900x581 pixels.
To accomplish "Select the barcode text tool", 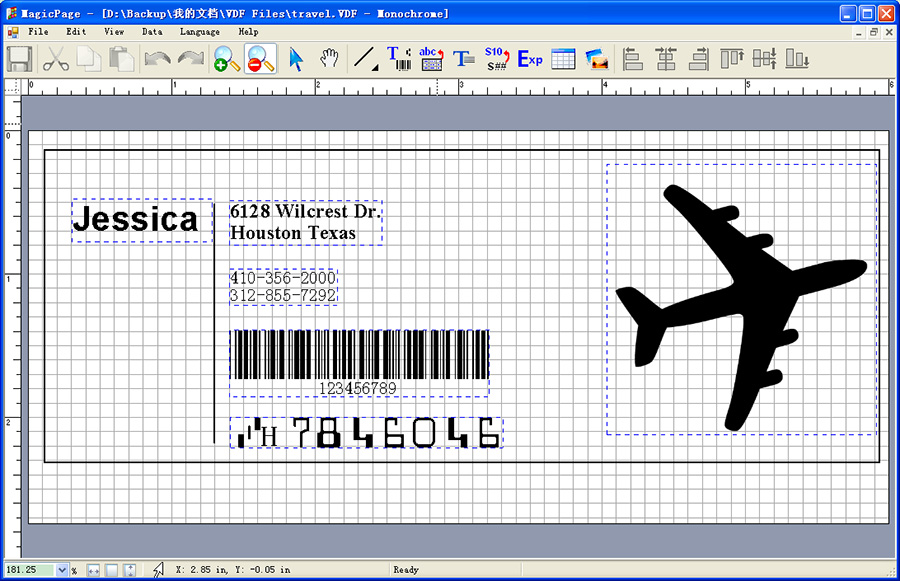I will pos(399,59).
